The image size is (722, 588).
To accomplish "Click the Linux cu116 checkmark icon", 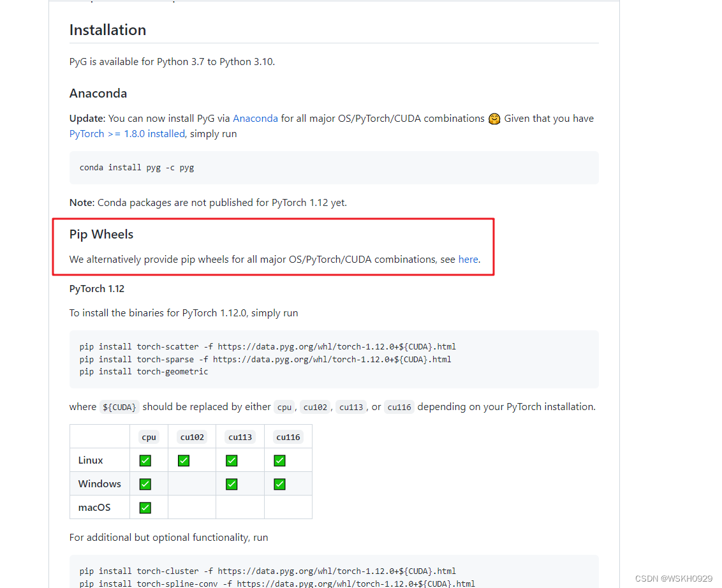I will pyautogui.click(x=279, y=460).
